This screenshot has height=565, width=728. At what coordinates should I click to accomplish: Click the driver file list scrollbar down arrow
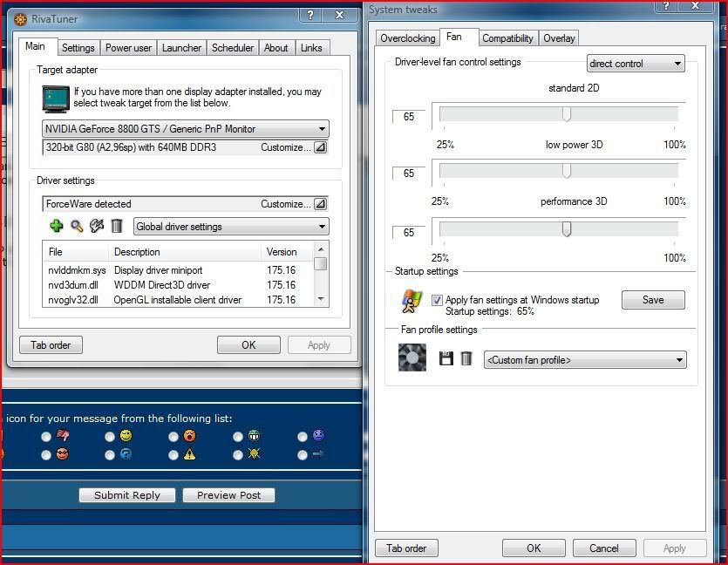click(x=321, y=299)
